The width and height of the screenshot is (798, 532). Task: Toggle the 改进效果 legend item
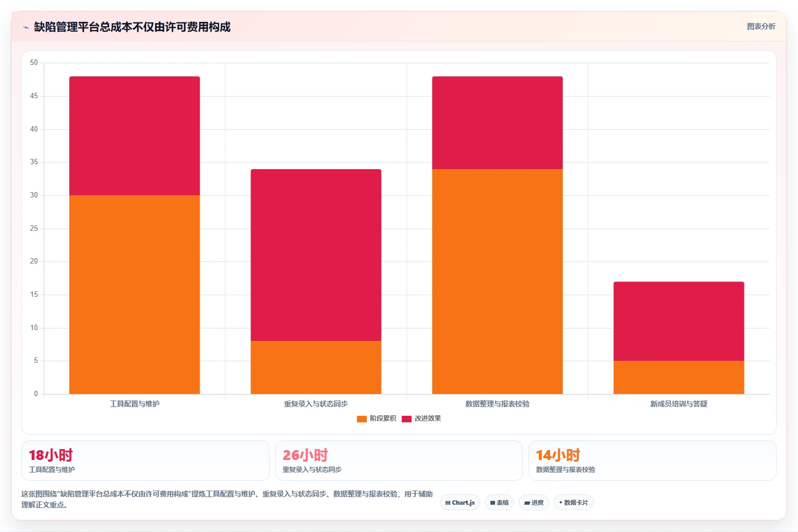[x=421, y=419]
